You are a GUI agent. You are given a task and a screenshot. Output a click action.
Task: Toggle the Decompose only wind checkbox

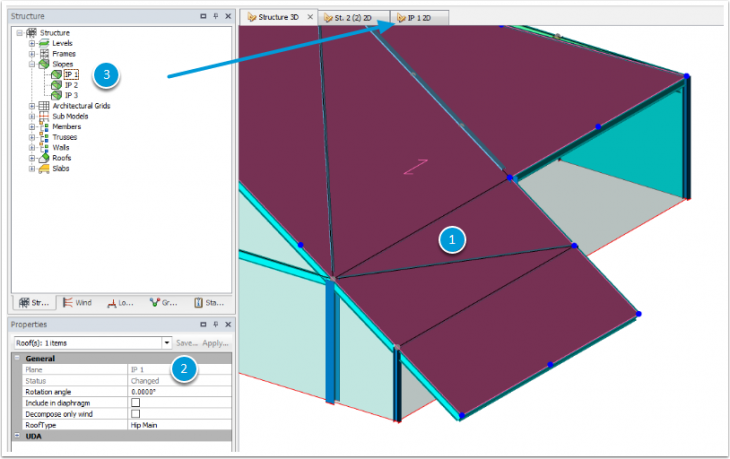pos(136,413)
